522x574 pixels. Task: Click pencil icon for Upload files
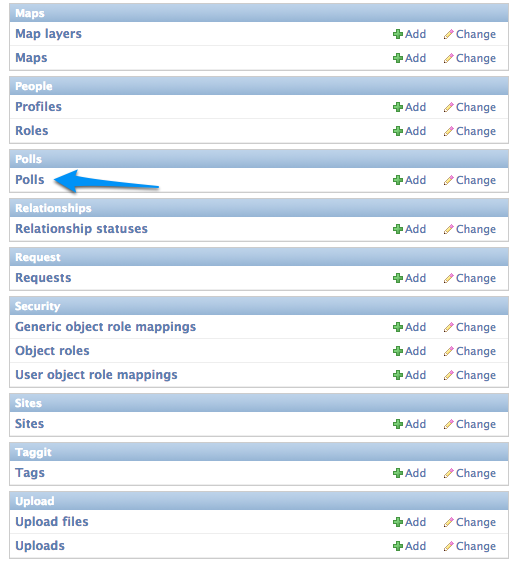(449, 522)
